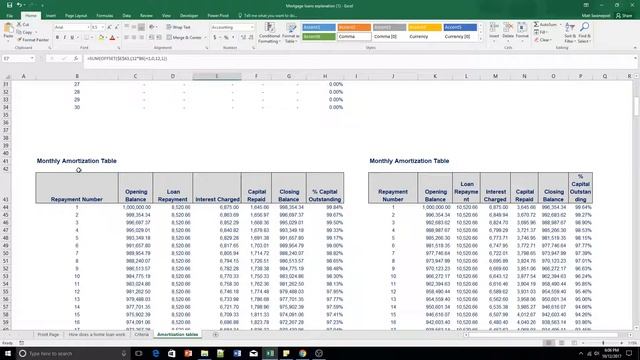Undo the last action
Image resolution: width=640 pixels, height=360 pixels.
point(18,5)
